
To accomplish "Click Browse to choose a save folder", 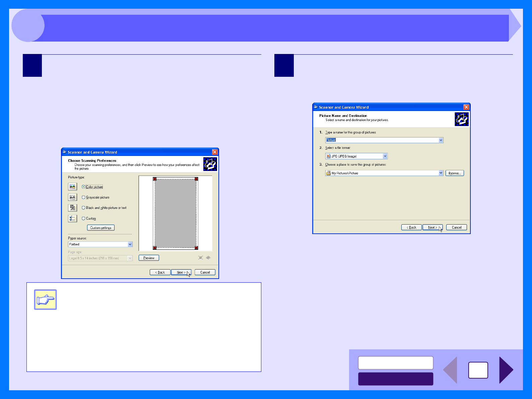I will [x=454, y=173].
